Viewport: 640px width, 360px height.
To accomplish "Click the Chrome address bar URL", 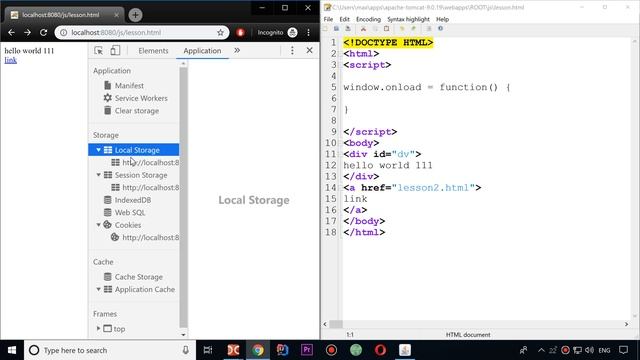I will point(116,32).
